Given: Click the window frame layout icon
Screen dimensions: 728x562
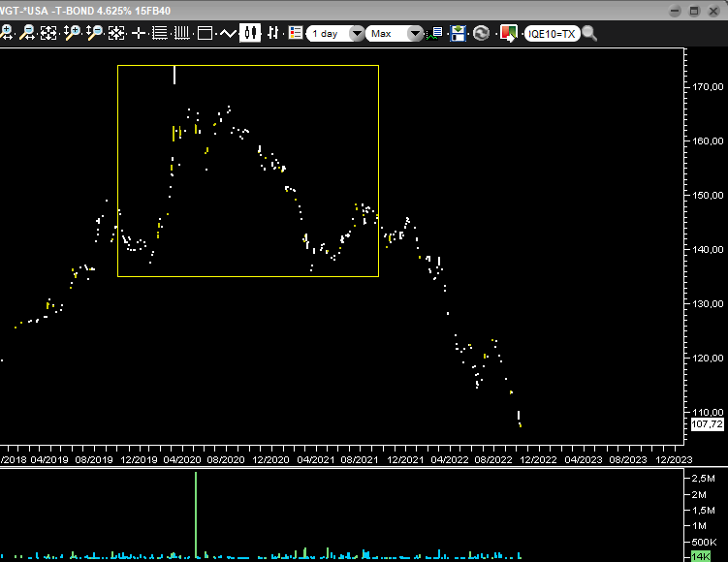Looking at the screenshot, I should (x=205, y=33).
